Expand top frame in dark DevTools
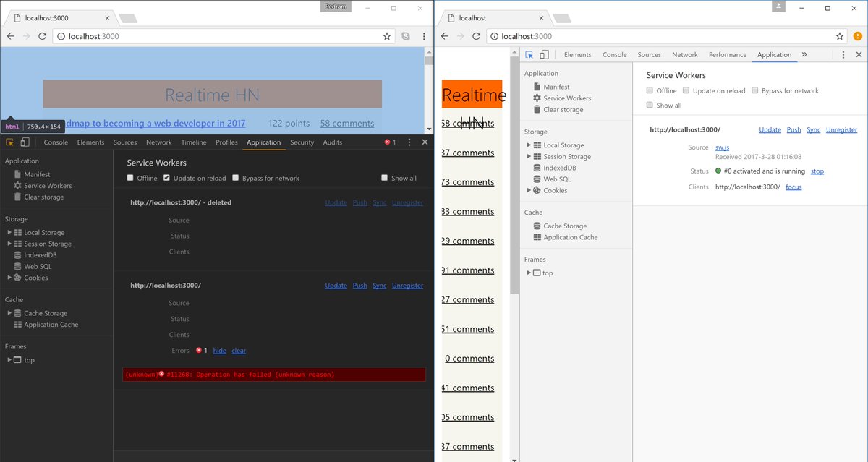This screenshot has height=462, width=868. (x=9, y=360)
